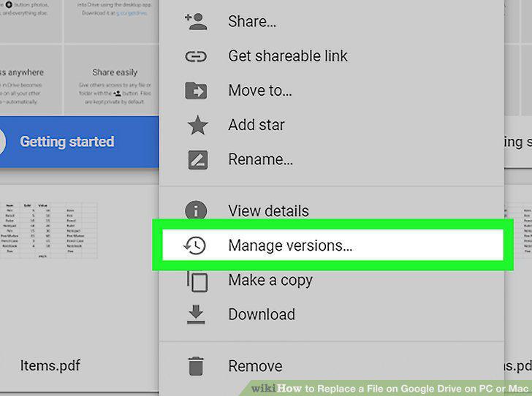Click the star icon in menu
The image size is (532, 396).
197,125
